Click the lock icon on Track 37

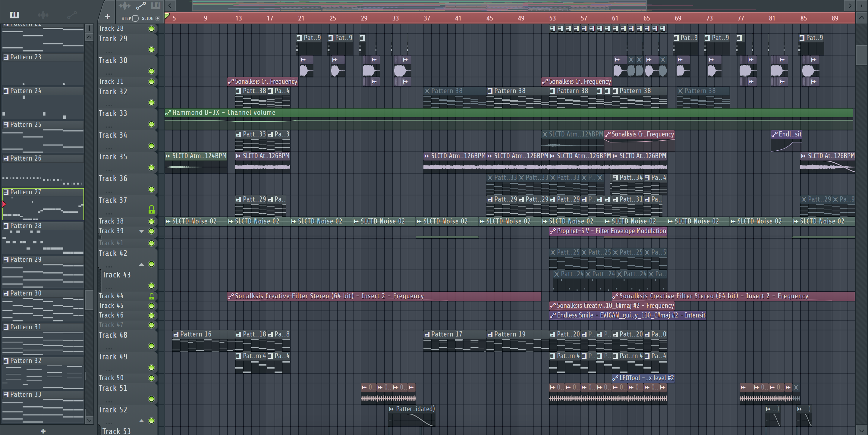coord(152,210)
